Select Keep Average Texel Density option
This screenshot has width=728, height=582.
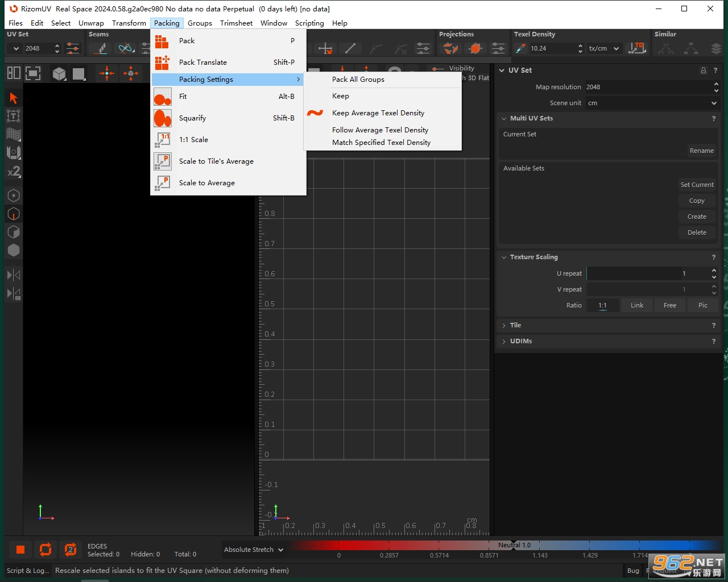pos(378,113)
